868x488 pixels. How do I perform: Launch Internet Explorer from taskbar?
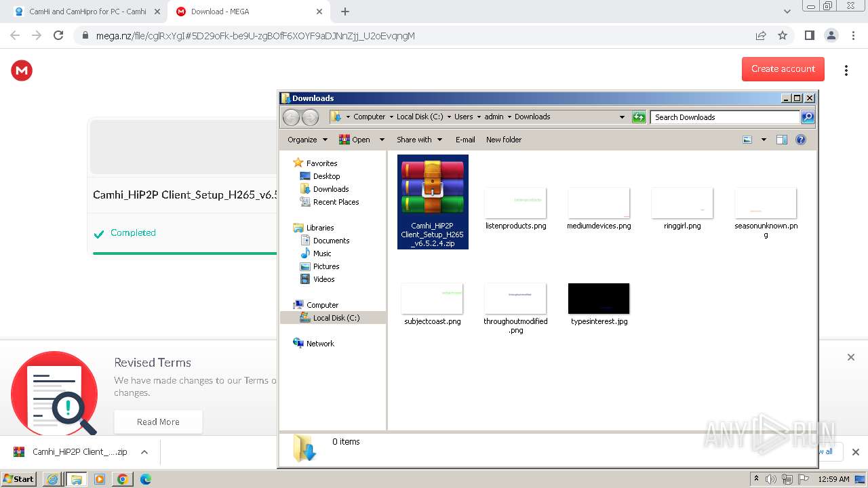[52, 479]
